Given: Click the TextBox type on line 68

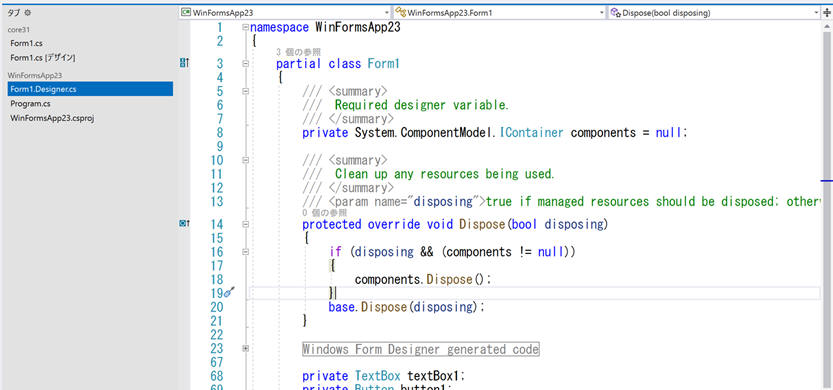Looking at the screenshot, I should (x=377, y=376).
